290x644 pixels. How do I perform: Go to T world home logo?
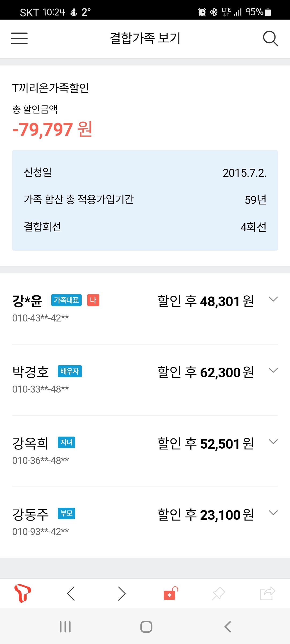[x=23, y=593]
